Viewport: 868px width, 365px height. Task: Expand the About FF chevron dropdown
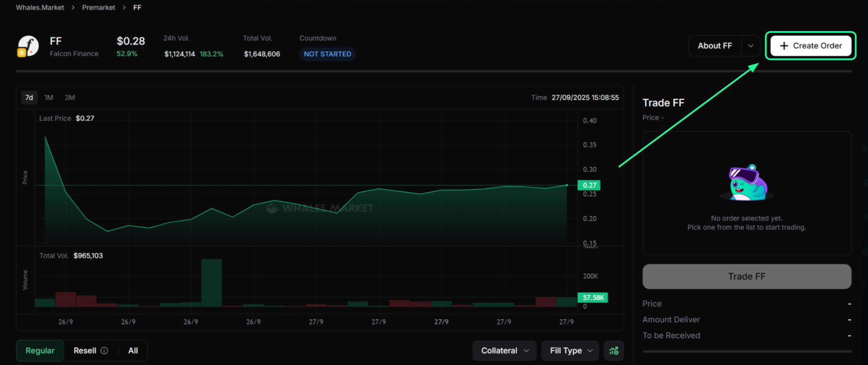point(751,46)
